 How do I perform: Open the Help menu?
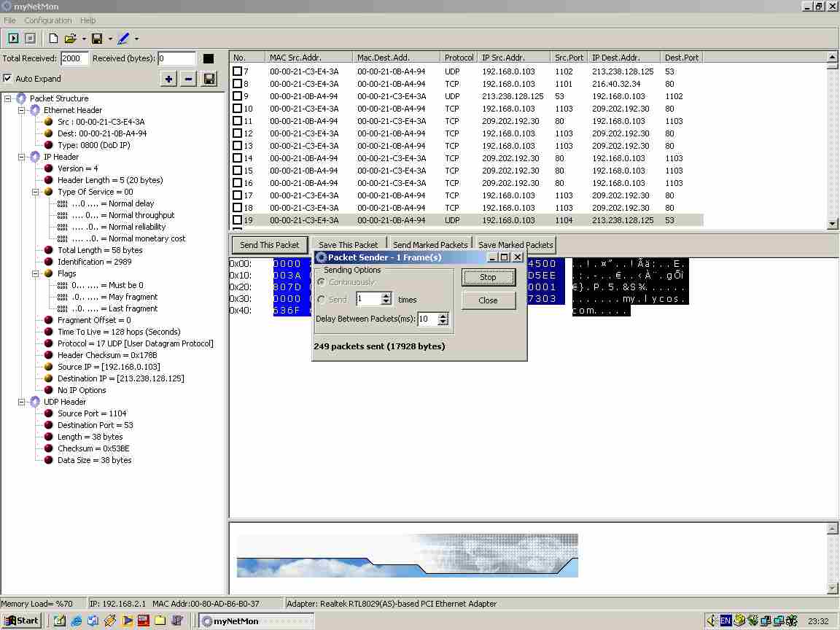pos(87,20)
